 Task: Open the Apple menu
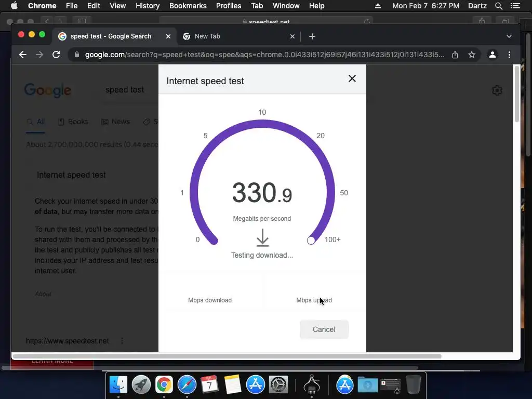[14, 6]
